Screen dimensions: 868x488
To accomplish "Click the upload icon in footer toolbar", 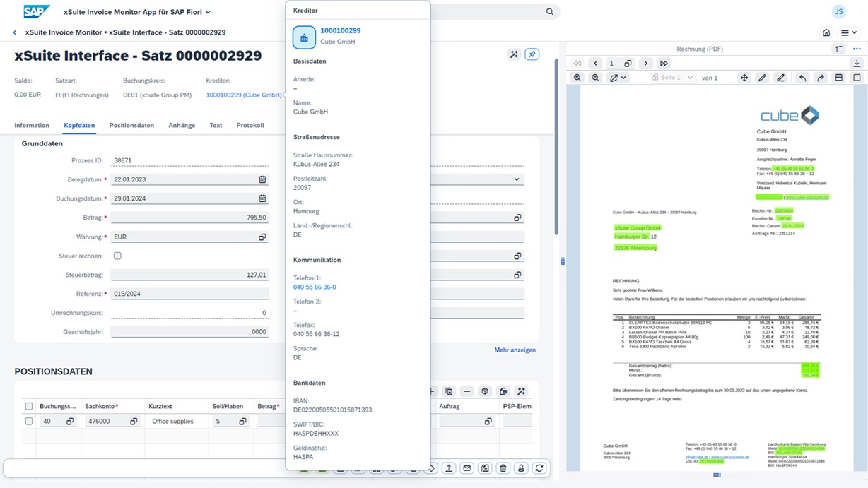I will pyautogui.click(x=449, y=468).
